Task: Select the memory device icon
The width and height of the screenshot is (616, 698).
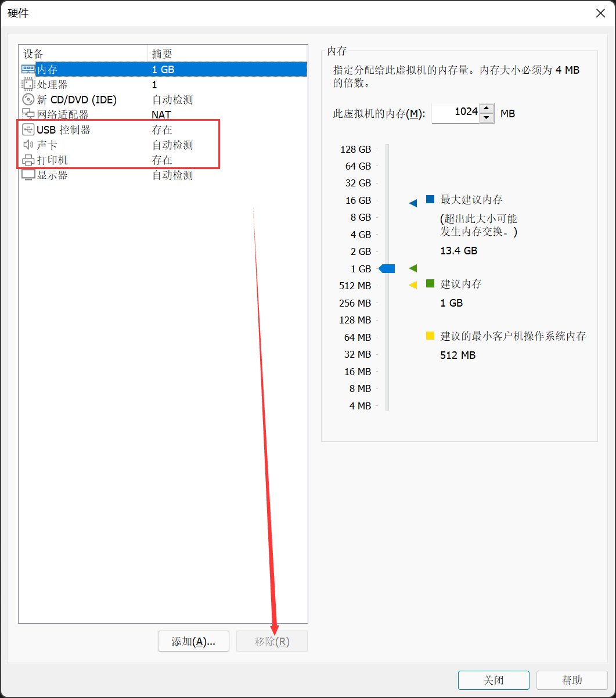Action: coord(28,69)
